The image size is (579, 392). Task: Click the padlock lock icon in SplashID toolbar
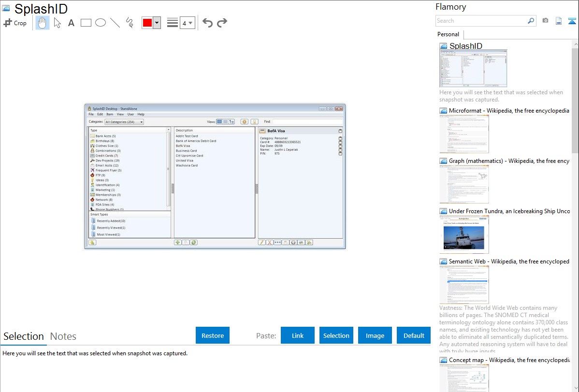pyautogui.click(x=254, y=121)
